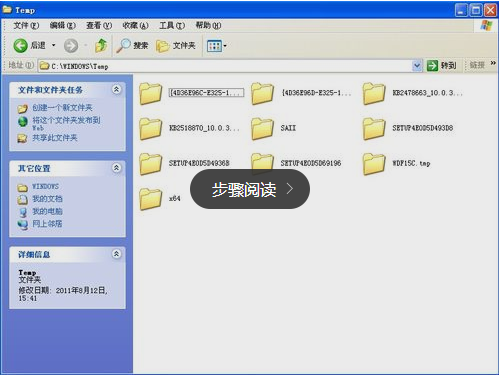Viewport: 501px width, 375px height.
Task: Select the x64 folder icon
Action: point(151,198)
